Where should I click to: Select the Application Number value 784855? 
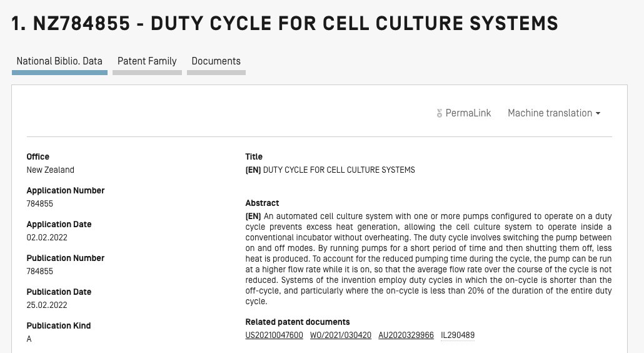point(40,204)
